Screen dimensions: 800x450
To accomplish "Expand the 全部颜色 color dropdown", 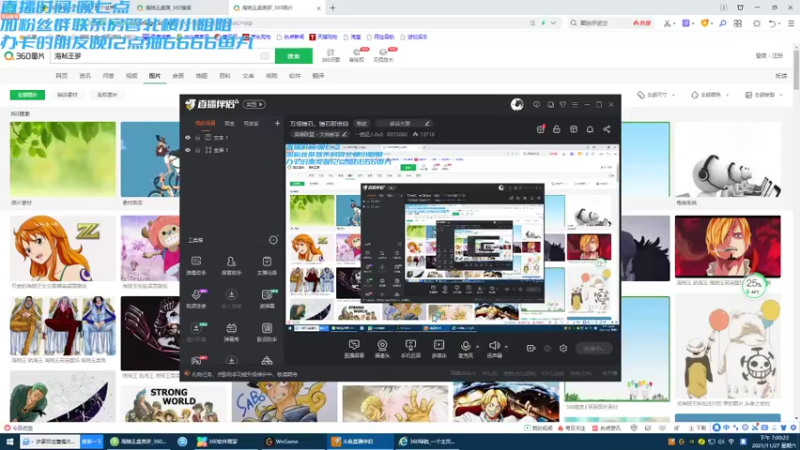I will tap(710, 95).
